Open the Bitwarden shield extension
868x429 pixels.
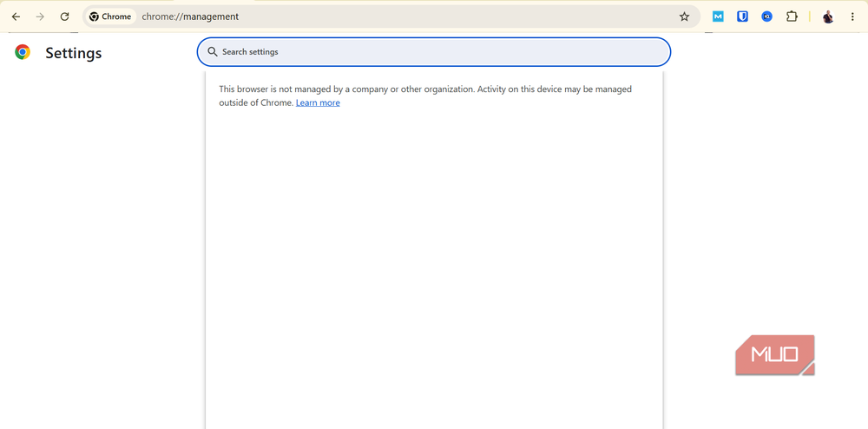point(742,16)
